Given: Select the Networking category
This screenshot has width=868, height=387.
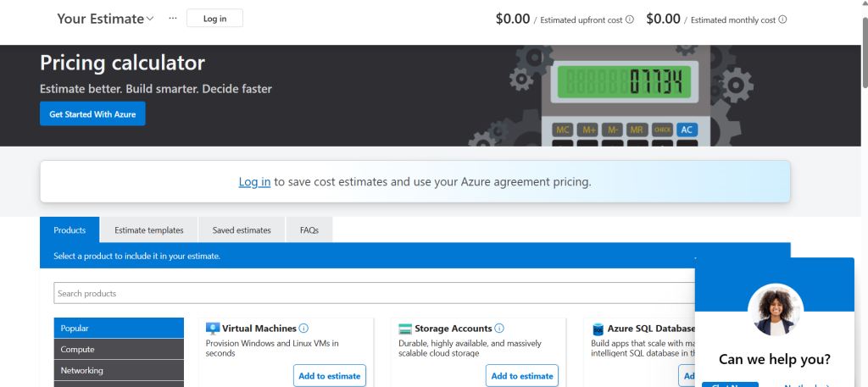Looking at the screenshot, I should pos(119,370).
